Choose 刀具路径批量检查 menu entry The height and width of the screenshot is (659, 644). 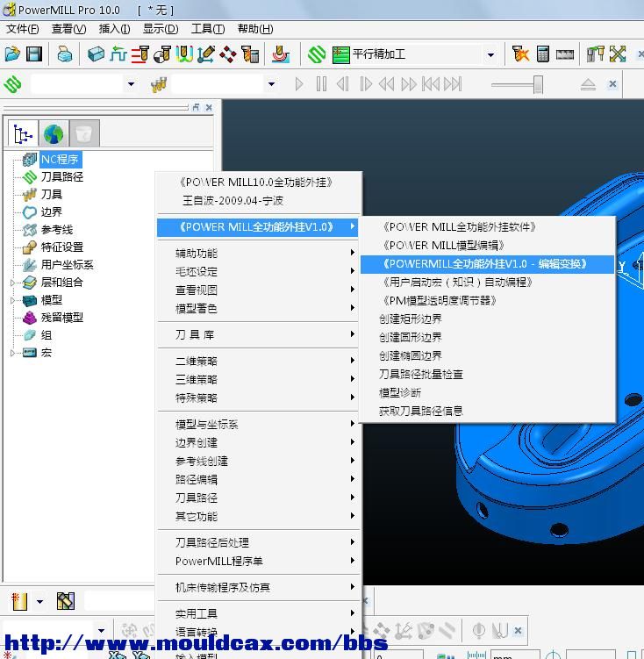point(488,375)
